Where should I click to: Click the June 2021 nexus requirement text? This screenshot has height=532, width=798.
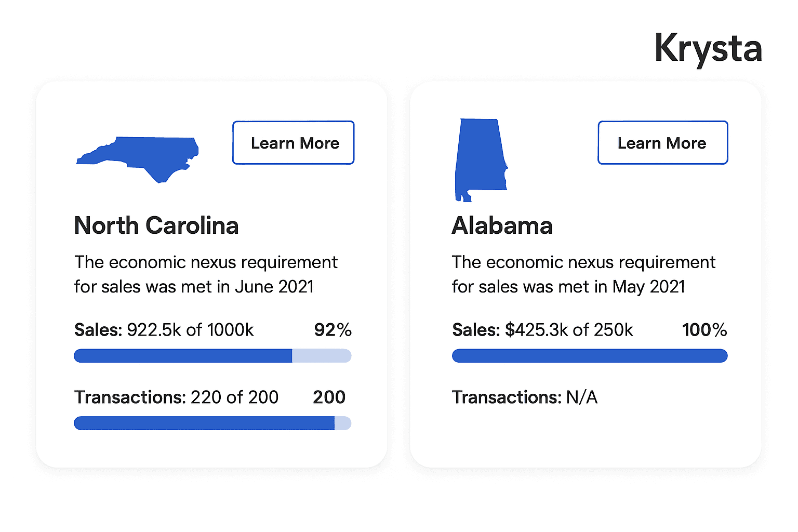pos(206,274)
